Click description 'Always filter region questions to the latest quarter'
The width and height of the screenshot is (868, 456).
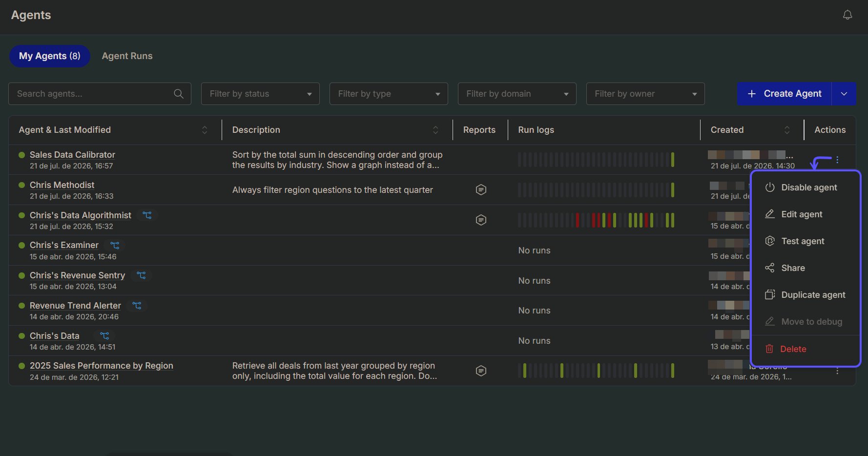click(332, 190)
